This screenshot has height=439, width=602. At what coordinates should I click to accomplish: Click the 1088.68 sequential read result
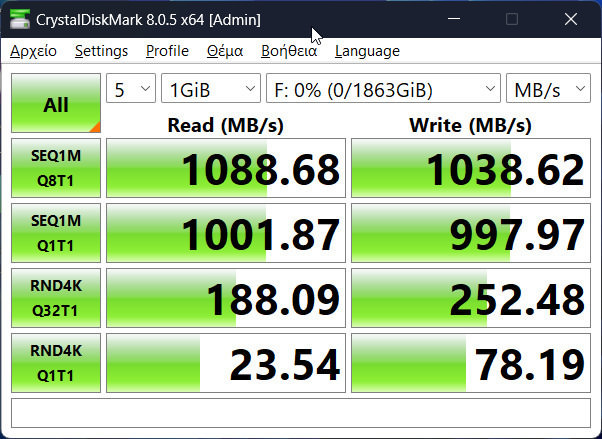[x=226, y=169]
